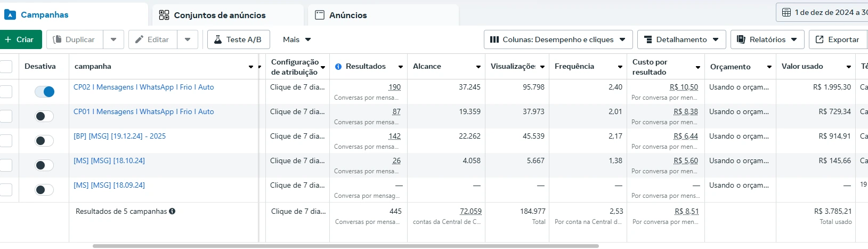Click the Exportar button
868x249 pixels.
(x=838, y=39)
